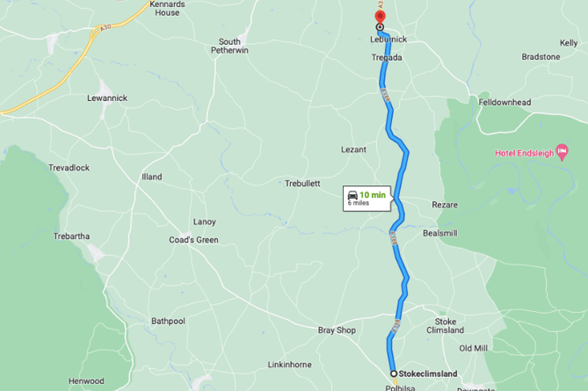Click the Trebullett village label
This screenshot has width=588, height=391.
tap(302, 184)
